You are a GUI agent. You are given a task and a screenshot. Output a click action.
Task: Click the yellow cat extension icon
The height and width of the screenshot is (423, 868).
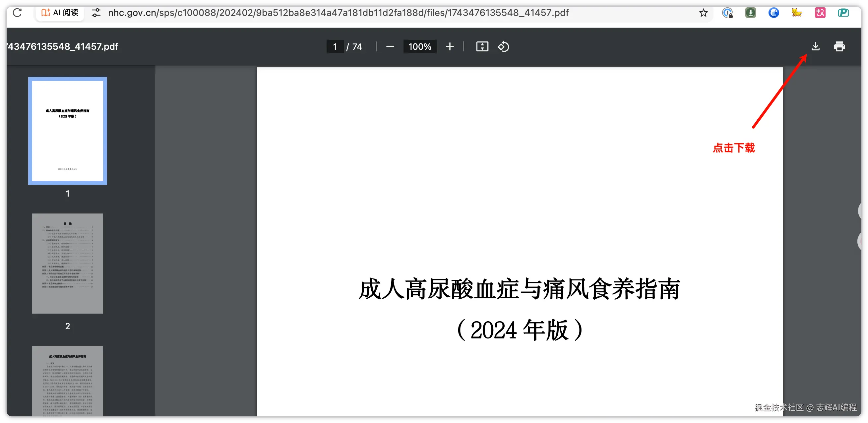797,13
